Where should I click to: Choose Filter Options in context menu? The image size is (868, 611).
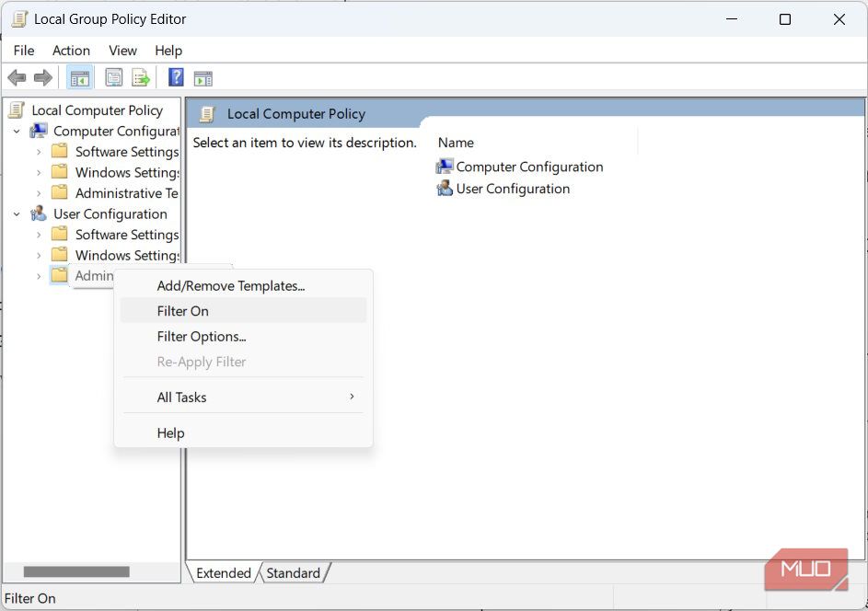pyautogui.click(x=243, y=337)
